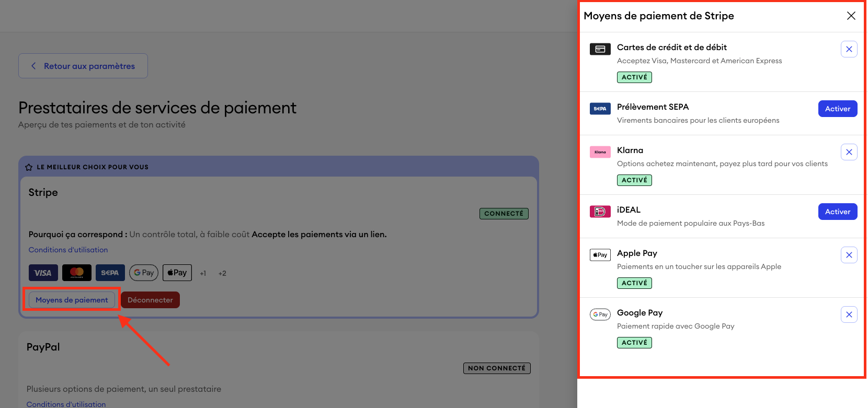The width and height of the screenshot is (868, 408).
Task: Click the Google Pay logo in side panel
Action: click(600, 314)
